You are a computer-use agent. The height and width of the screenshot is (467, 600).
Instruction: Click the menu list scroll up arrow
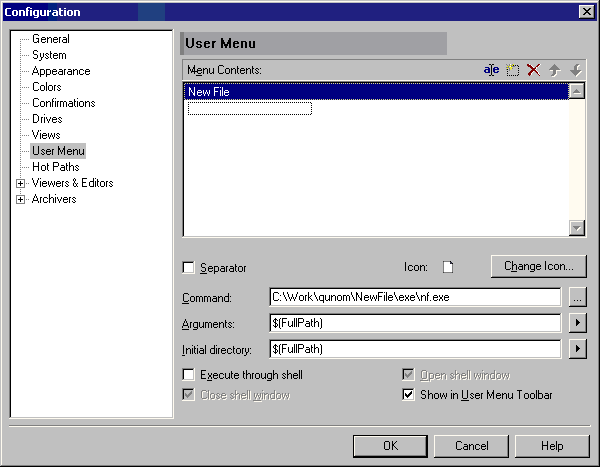point(577,91)
